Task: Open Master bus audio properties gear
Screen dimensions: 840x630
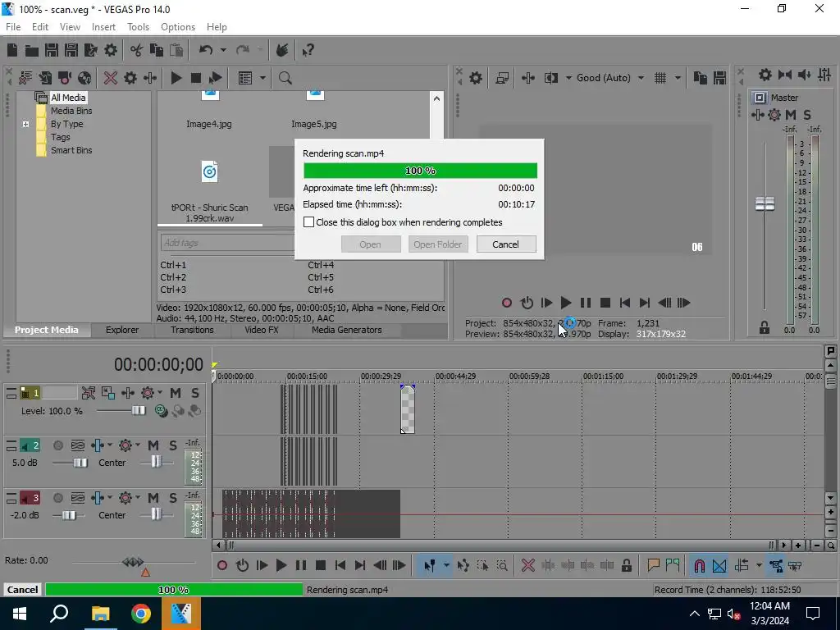Action: (765, 75)
